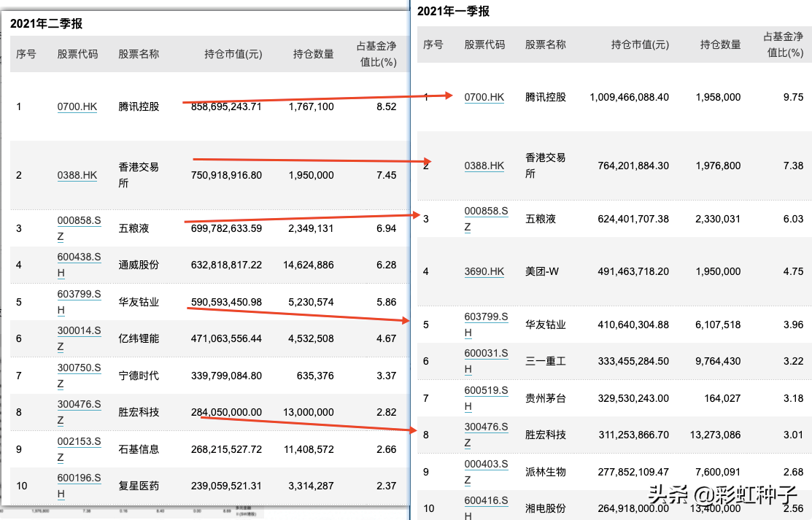The width and height of the screenshot is (812, 520).
Task: Select holding quantity 164,027
Action: [722, 398]
